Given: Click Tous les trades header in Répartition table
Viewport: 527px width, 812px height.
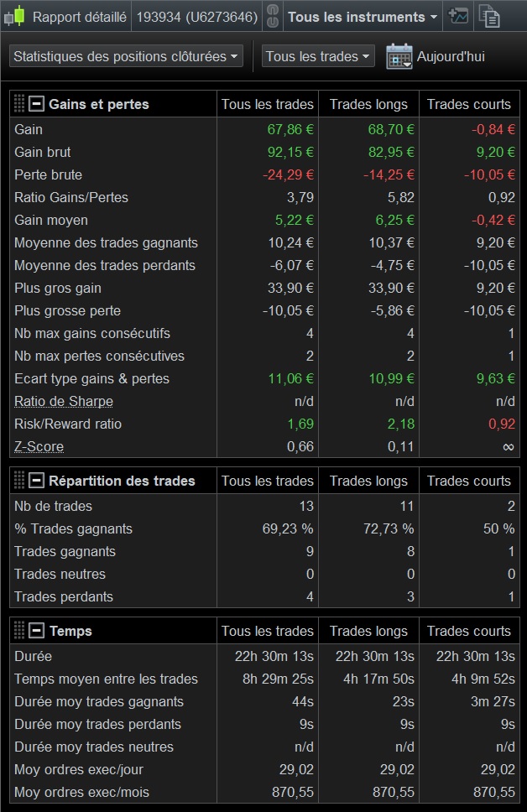Looking at the screenshot, I should tap(268, 481).
